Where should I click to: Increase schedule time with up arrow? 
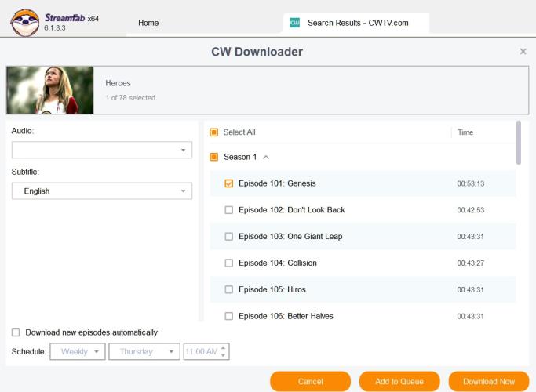[x=223, y=347]
